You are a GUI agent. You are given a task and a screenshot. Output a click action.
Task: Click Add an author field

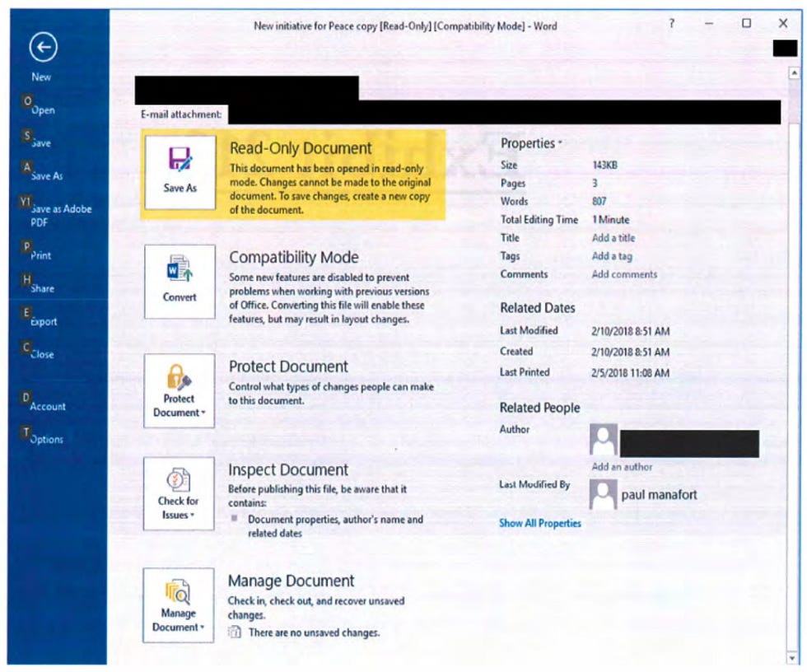tap(622, 467)
